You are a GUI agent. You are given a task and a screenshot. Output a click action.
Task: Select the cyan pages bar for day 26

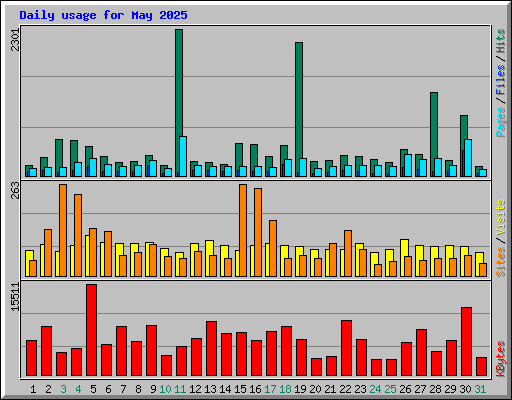click(408, 165)
